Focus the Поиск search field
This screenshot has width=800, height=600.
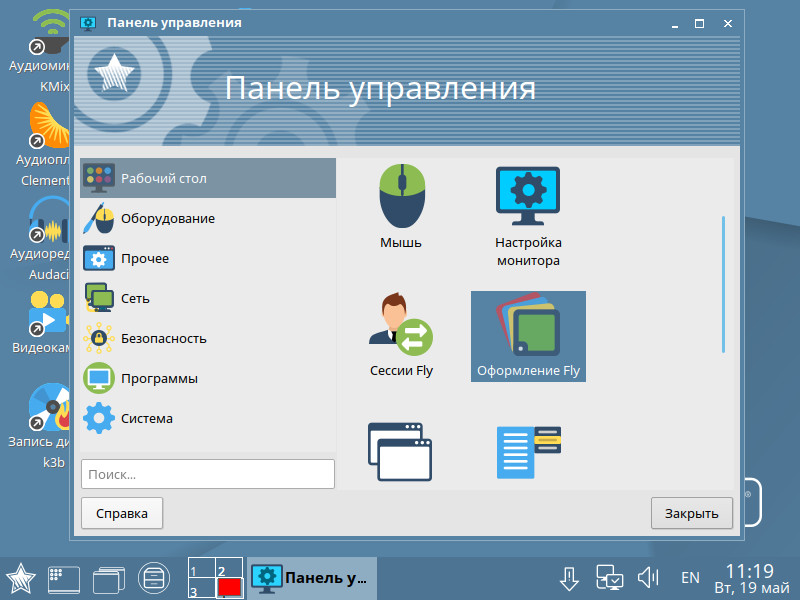(208, 474)
